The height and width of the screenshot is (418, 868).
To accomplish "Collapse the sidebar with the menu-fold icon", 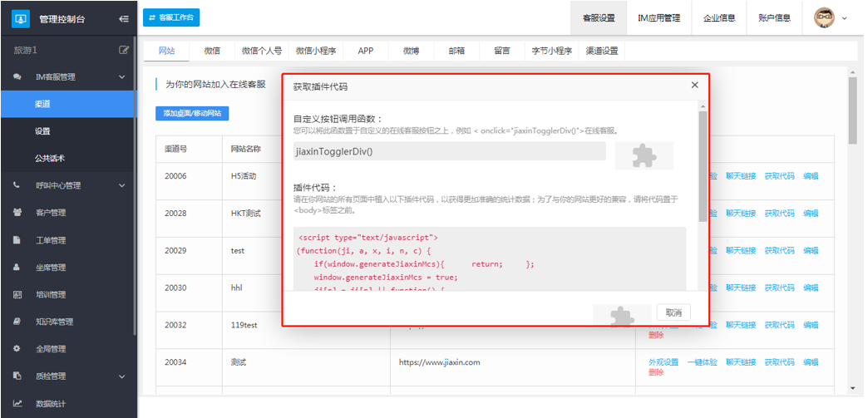I will (x=124, y=18).
